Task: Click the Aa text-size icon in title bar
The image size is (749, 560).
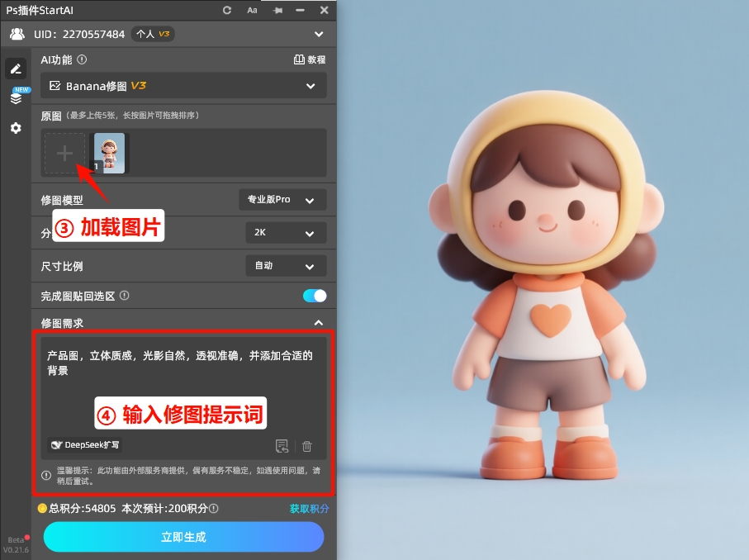Action: pyautogui.click(x=252, y=11)
